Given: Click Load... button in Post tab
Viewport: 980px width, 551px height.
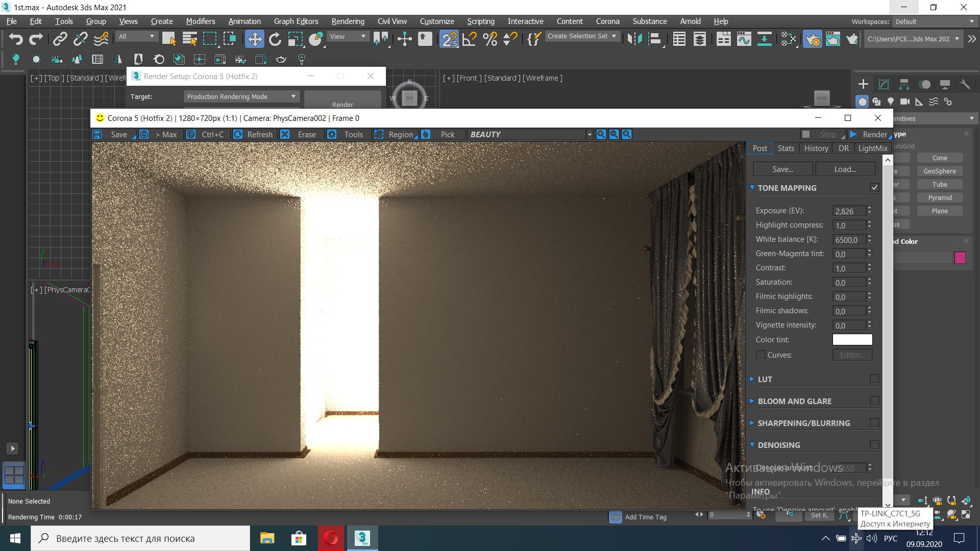Looking at the screenshot, I should 845,169.
